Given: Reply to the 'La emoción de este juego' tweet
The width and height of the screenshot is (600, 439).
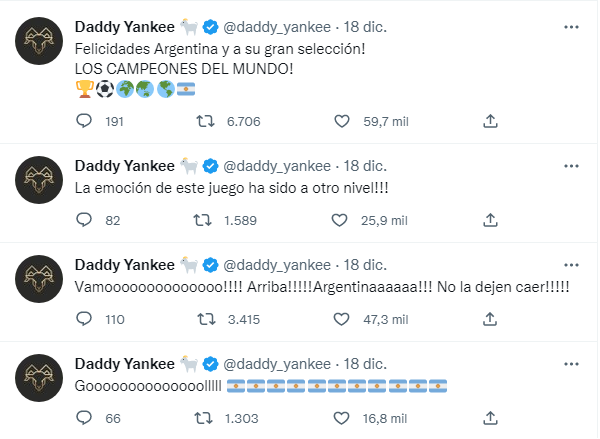Looking at the screenshot, I should tap(85, 221).
